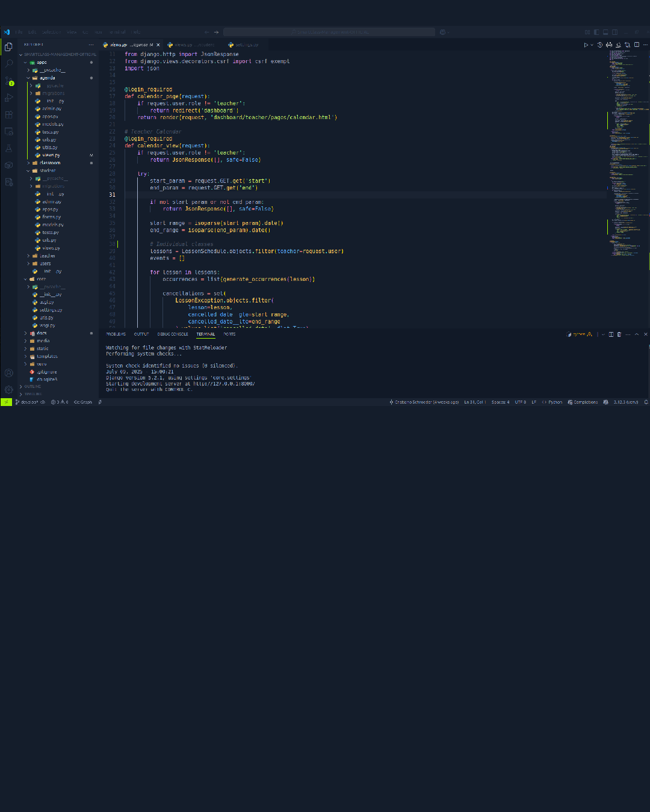Click the 3.12.3 (venv) interpreter selector
Viewport: 650px width, 812px height.
pyautogui.click(x=626, y=402)
